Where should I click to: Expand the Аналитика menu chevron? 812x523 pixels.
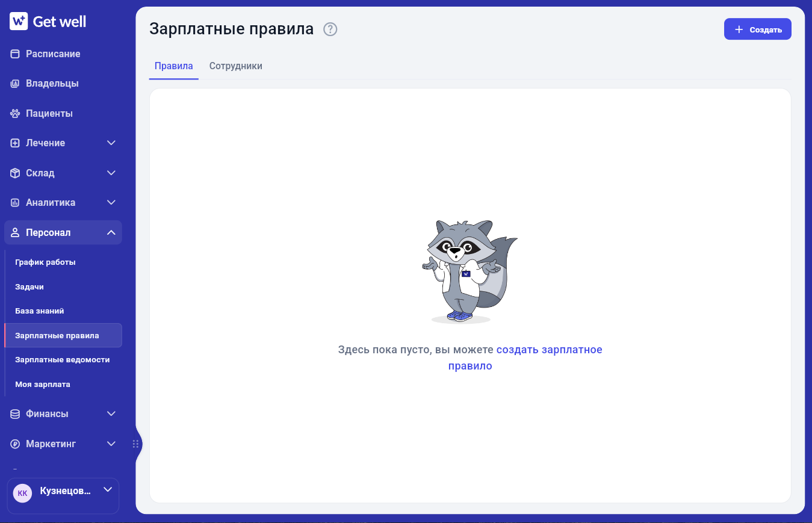point(111,203)
